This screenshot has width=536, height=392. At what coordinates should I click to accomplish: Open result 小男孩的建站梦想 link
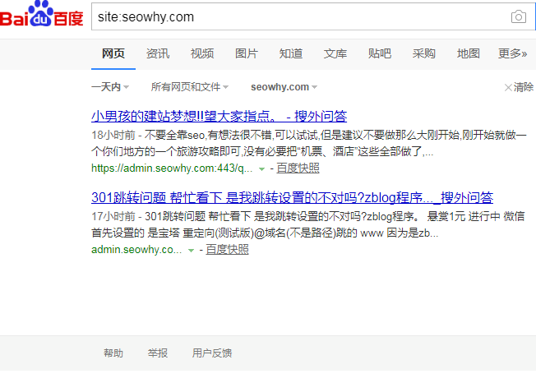tap(219, 116)
